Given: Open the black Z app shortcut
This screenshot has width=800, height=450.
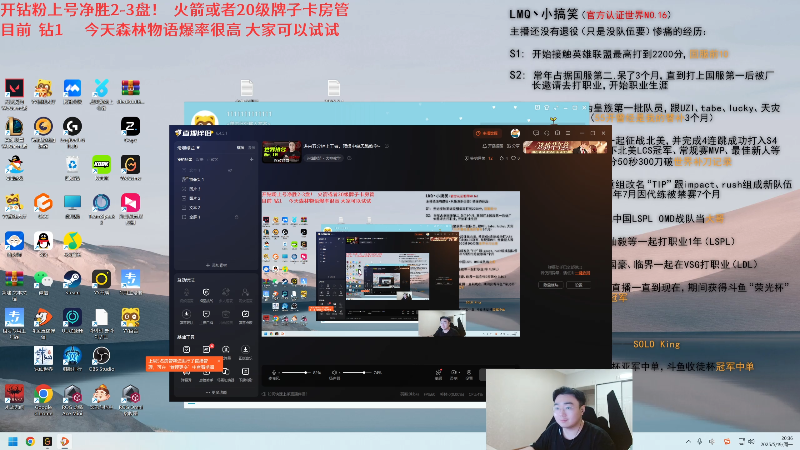Looking at the screenshot, I should (x=131, y=127).
